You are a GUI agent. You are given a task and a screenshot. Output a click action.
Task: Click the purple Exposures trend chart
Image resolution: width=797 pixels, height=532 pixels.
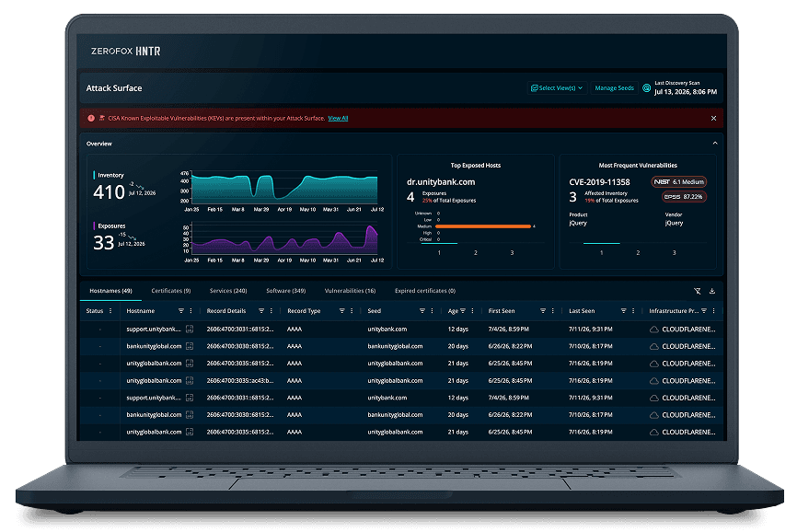tap(284, 238)
